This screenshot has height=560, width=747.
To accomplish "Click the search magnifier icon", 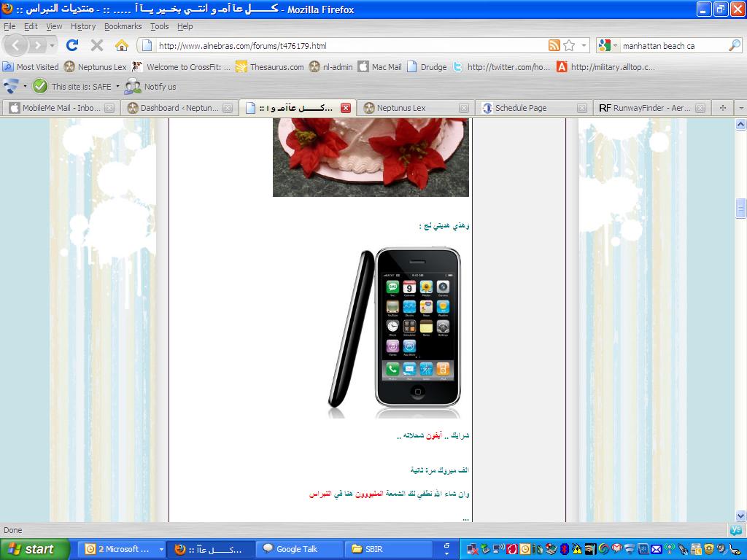I will click(x=734, y=45).
